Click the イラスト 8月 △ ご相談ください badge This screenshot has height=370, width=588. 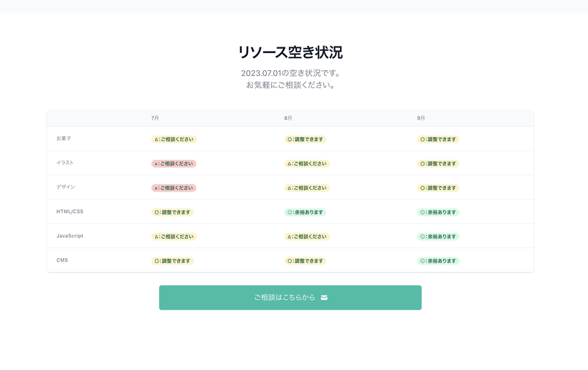click(307, 163)
